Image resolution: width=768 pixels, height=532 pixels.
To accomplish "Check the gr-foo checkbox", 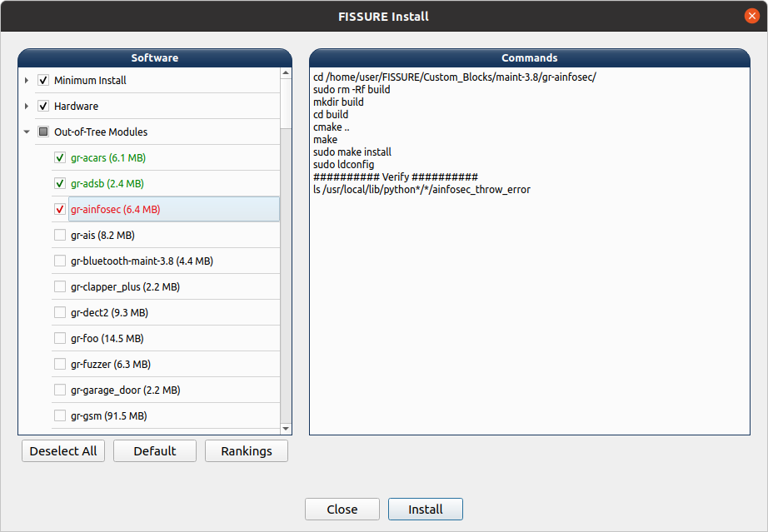I will [60, 339].
